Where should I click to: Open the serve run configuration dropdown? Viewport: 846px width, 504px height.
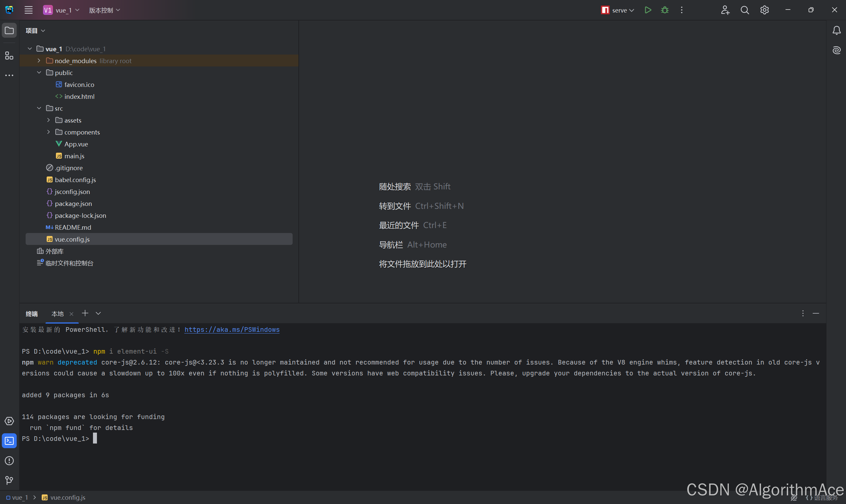632,10
